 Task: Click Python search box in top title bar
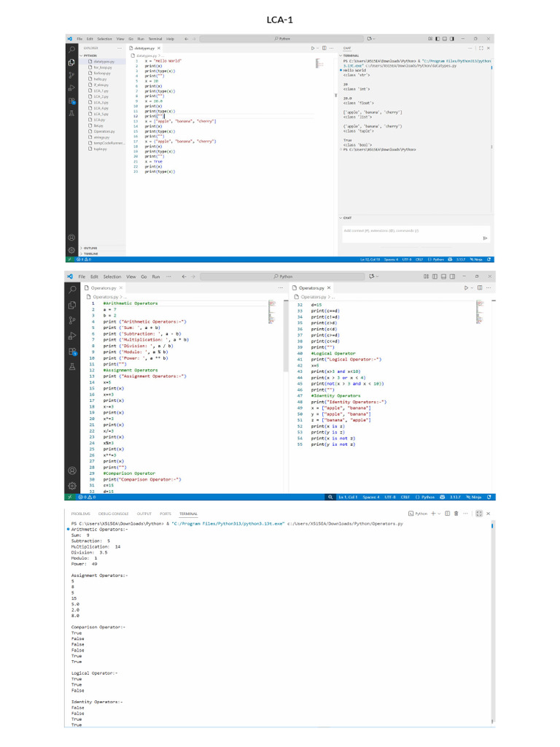282,39
